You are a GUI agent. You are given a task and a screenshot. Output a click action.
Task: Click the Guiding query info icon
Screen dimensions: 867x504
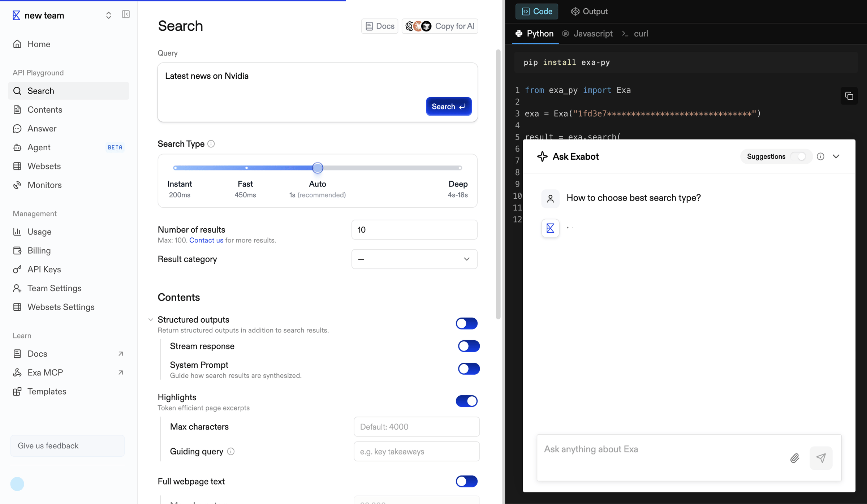click(x=231, y=451)
